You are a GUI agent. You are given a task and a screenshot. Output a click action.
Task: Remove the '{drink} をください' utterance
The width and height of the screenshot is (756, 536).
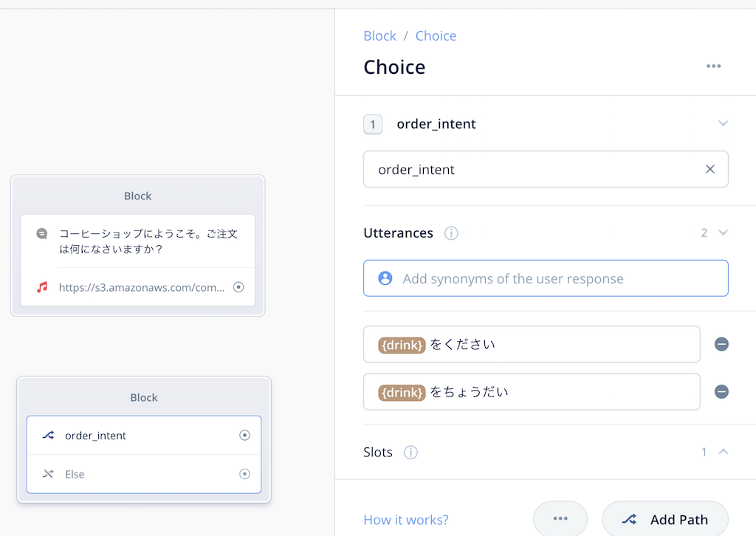click(721, 344)
